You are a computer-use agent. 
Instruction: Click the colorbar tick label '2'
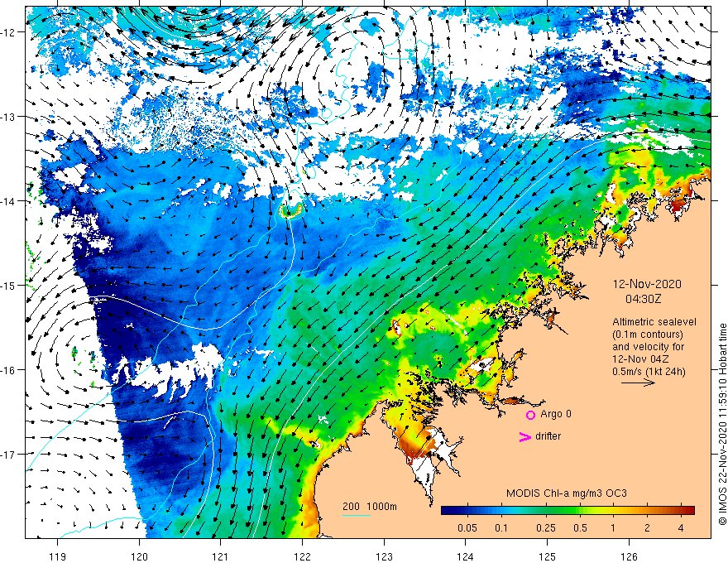pyautogui.click(x=647, y=528)
